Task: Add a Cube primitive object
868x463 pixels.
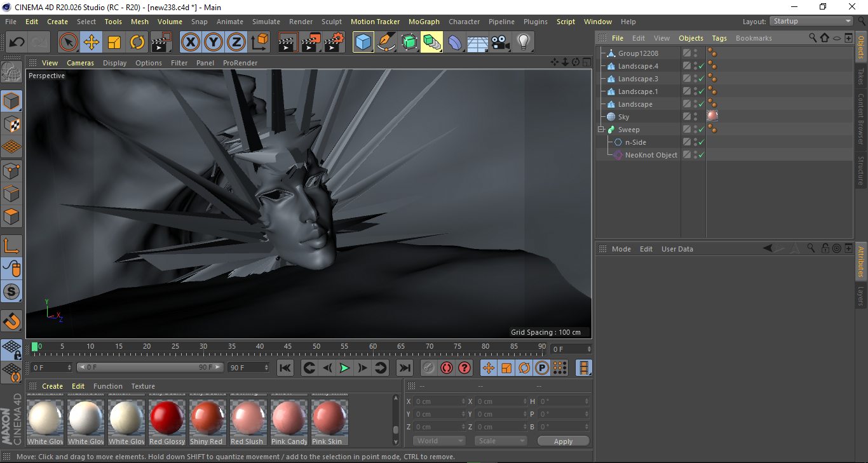Action: (363, 43)
